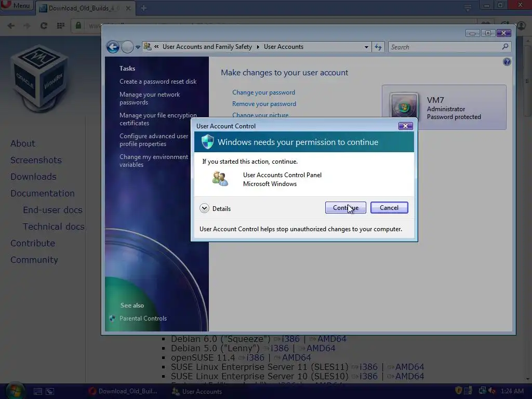Image resolution: width=532 pixels, height=399 pixels.
Task: Open Downloads link on VirtualBox site
Action: pos(33,177)
